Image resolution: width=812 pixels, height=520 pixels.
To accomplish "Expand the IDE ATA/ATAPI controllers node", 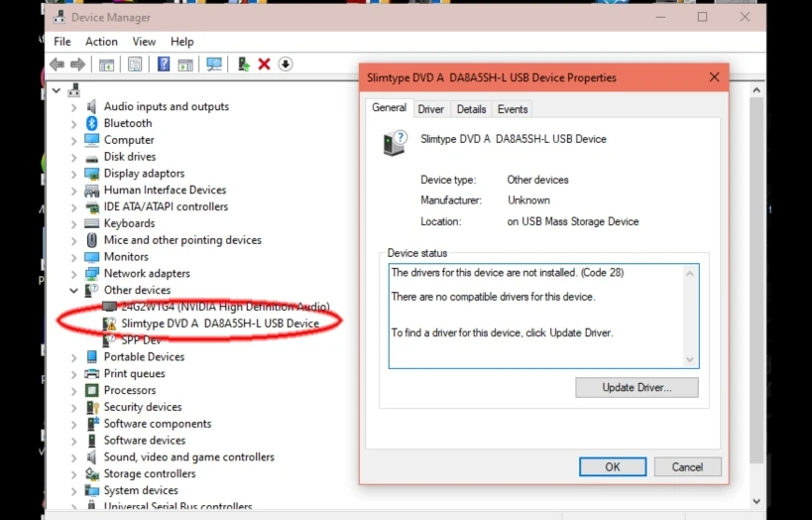I will 73,206.
